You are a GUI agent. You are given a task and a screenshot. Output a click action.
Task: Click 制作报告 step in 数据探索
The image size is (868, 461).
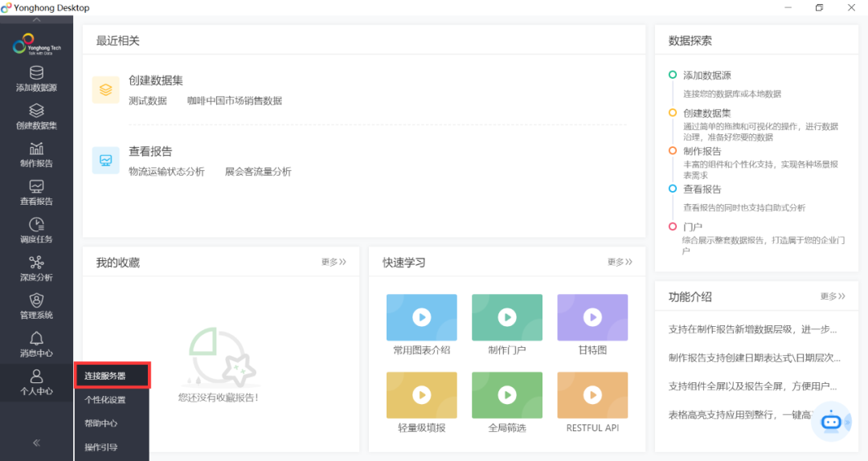702,151
